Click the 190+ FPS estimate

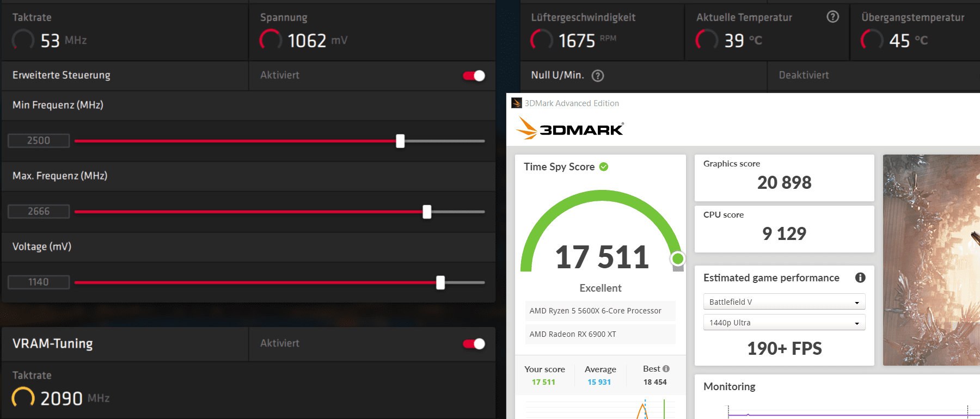tap(784, 348)
